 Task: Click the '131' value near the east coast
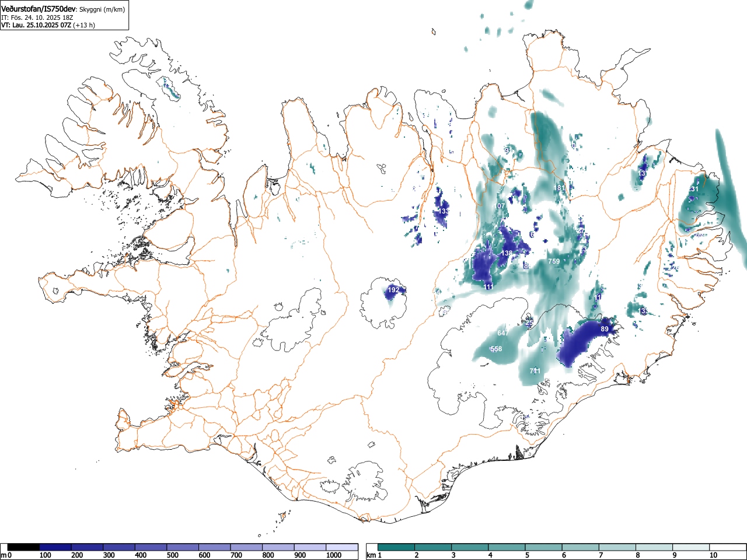693,189
